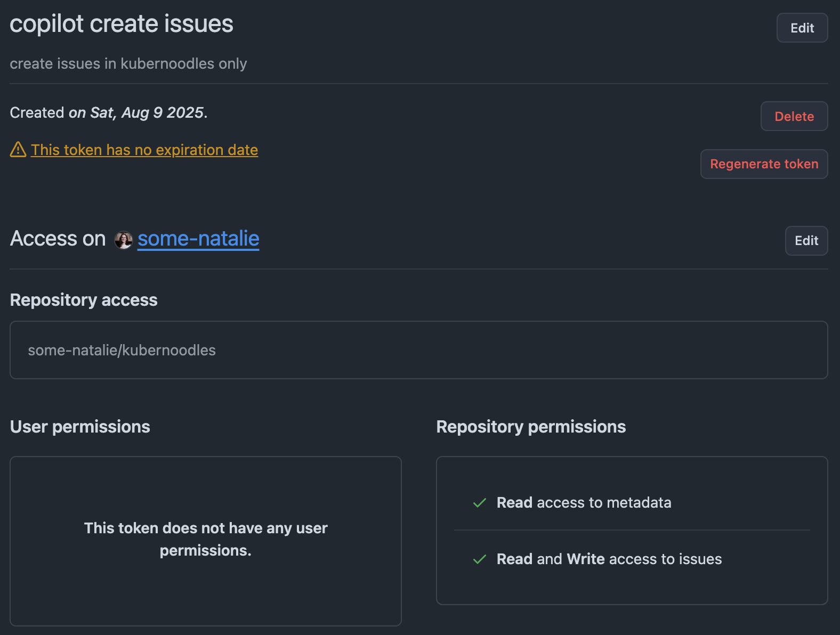
Task: Open the no expiration date warning link
Action: point(144,150)
